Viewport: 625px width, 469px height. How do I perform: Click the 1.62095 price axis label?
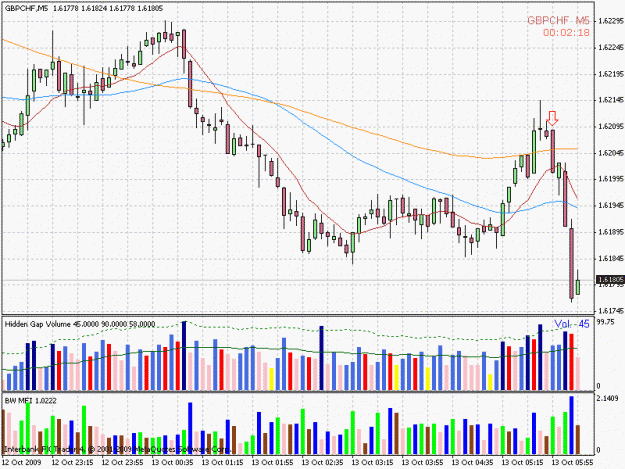click(x=611, y=126)
